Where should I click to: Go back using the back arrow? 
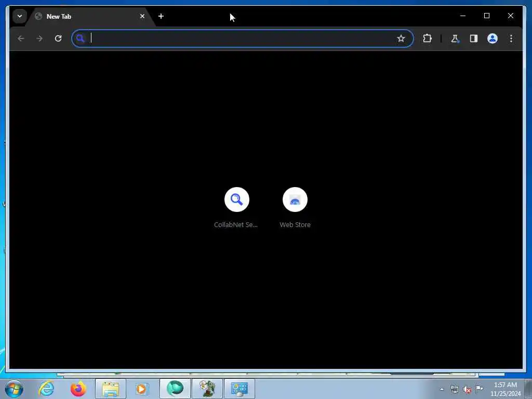[21, 38]
